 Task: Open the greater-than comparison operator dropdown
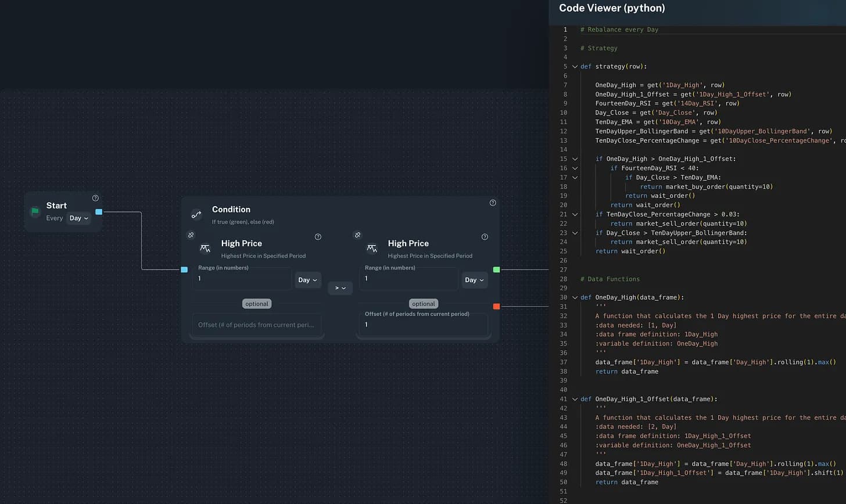click(x=340, y=288)
